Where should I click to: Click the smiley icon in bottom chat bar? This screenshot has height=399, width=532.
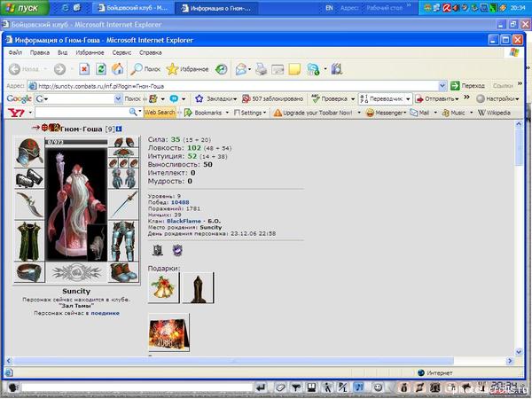tap(378, 387)
